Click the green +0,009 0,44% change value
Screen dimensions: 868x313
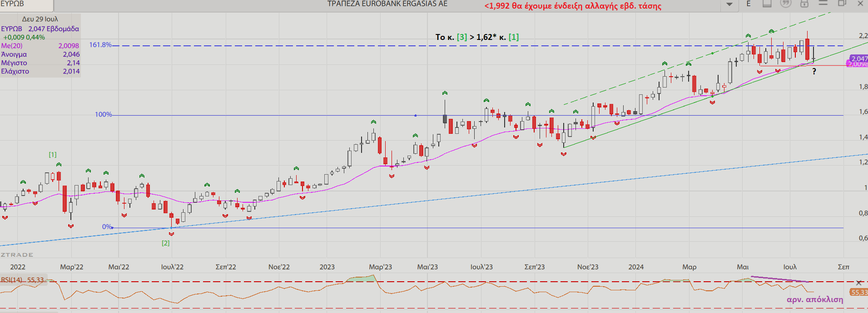(x=24, y=37)
